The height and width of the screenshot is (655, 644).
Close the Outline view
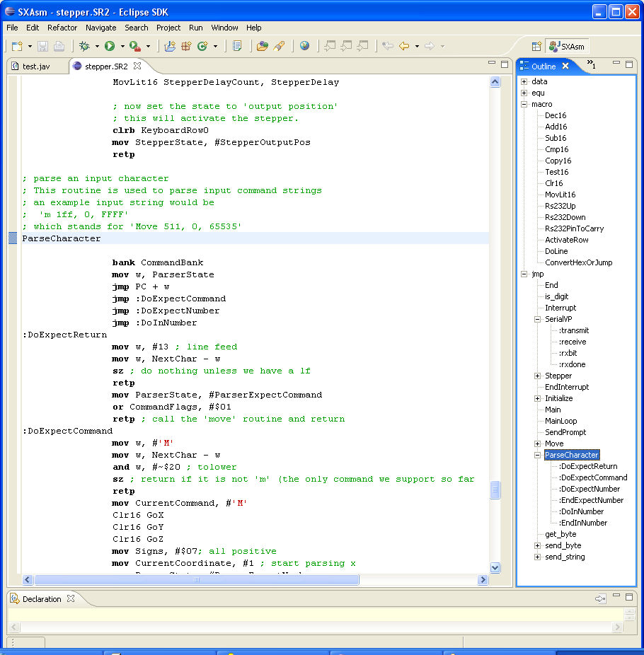click(x=565, y=66)
